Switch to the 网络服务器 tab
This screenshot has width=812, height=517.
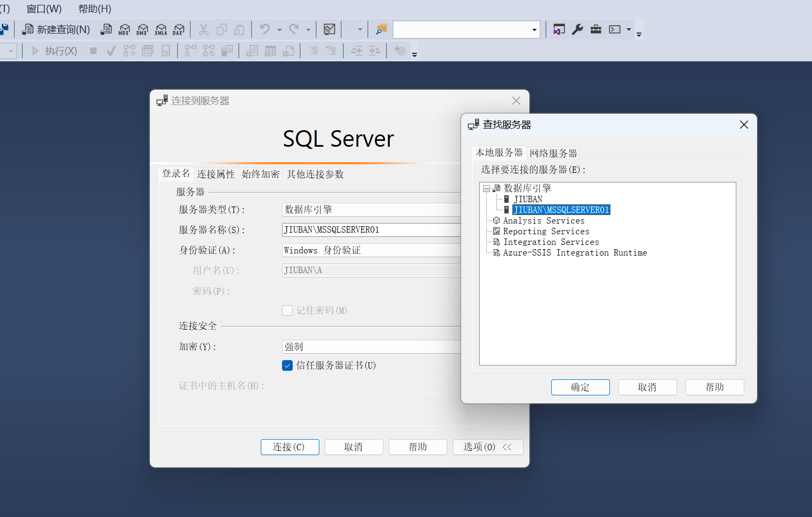point(553,153)
